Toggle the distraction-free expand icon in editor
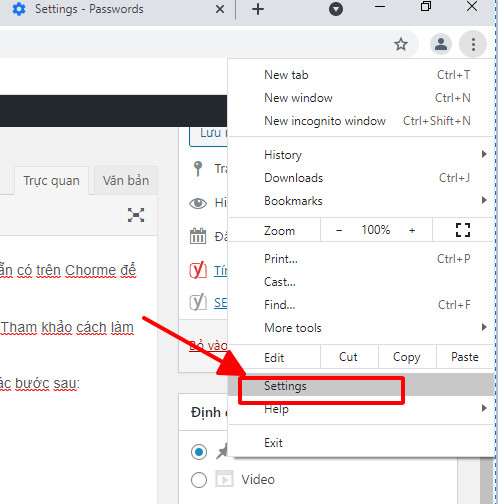This screenshot has height=504, width=498. point(136,215)
